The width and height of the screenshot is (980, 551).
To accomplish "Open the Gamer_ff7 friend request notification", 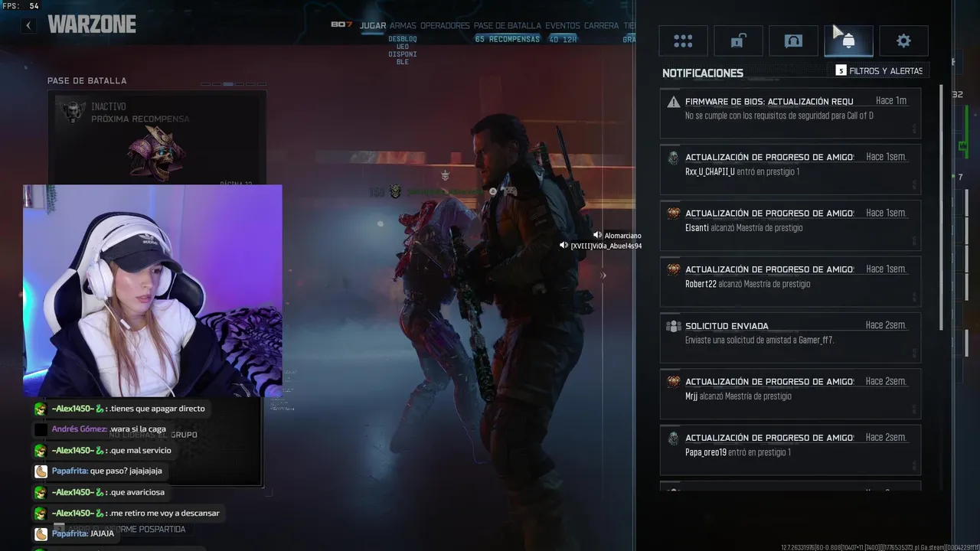I will click(790, 337).
